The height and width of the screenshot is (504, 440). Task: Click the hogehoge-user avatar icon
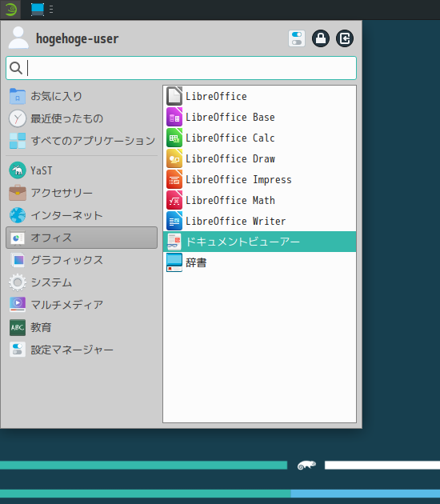(x=18, y=38)
